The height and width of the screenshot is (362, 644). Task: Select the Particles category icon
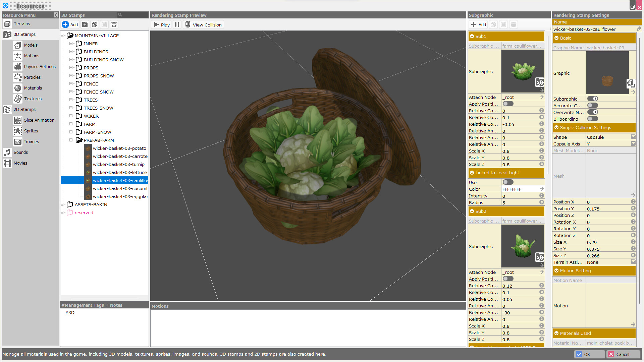(18, 77)
